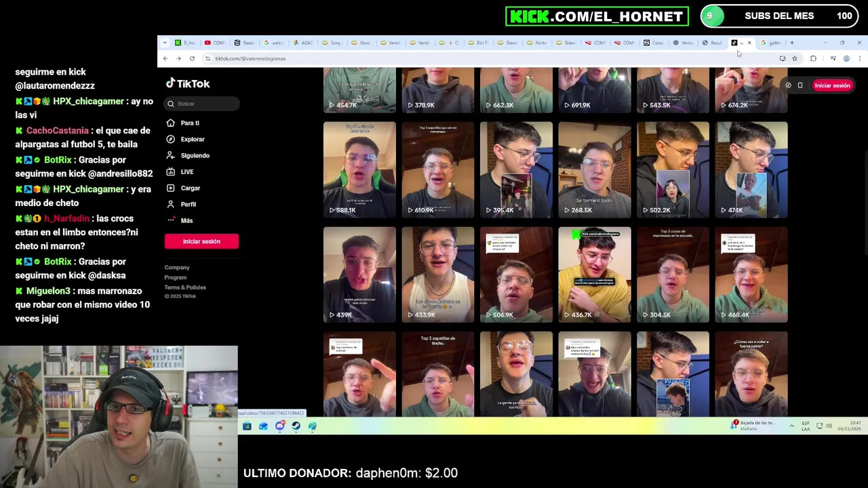This screenshot has height=488, width=868.
Task: Open the video with 506.9K views
Action: pyautogui.click(x=516, y=274)
